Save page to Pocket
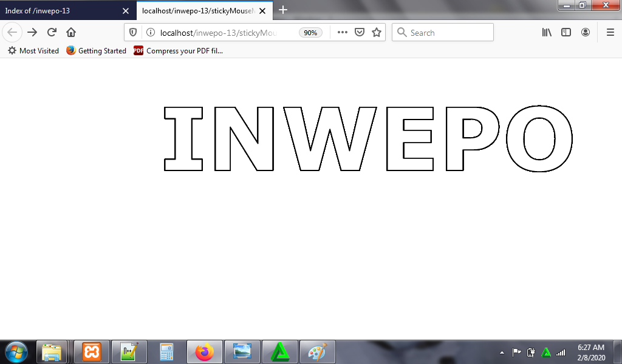This screenshot has width=622, height=364. pos(360,33)
